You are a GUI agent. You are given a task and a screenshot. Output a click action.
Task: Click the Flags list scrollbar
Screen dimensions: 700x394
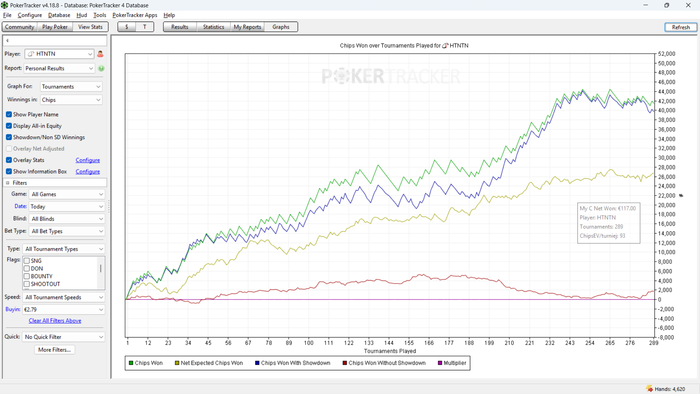101,273
